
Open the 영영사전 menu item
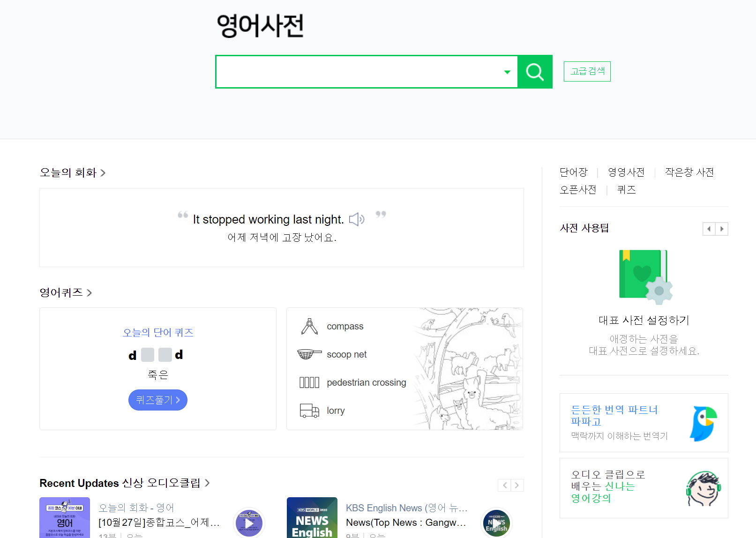coord(626,172)
